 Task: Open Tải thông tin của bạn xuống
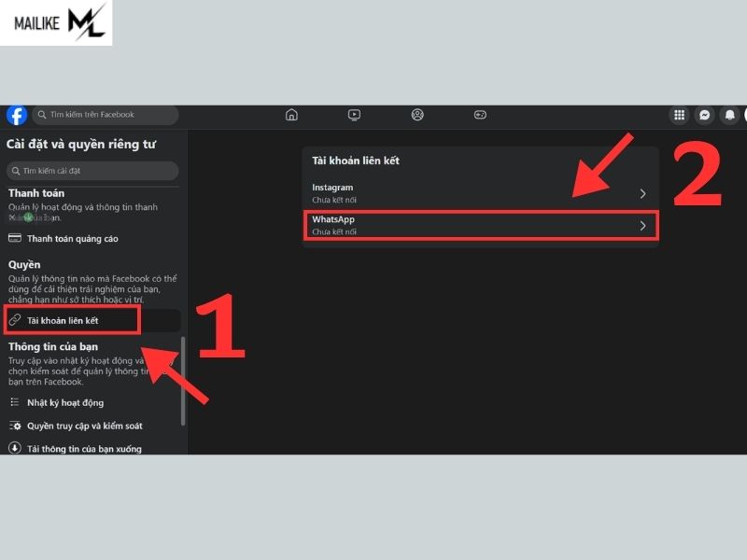tap(84, 449)
